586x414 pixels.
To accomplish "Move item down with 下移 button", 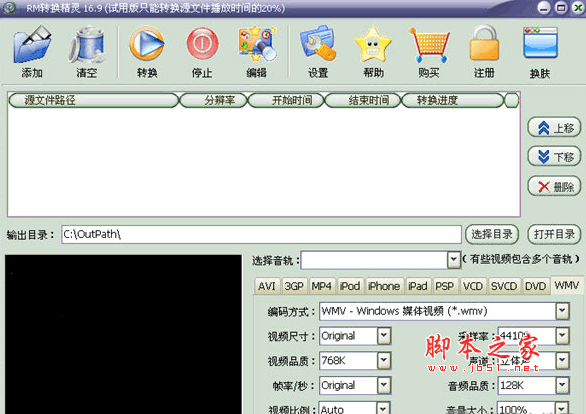I will (554, 157).
